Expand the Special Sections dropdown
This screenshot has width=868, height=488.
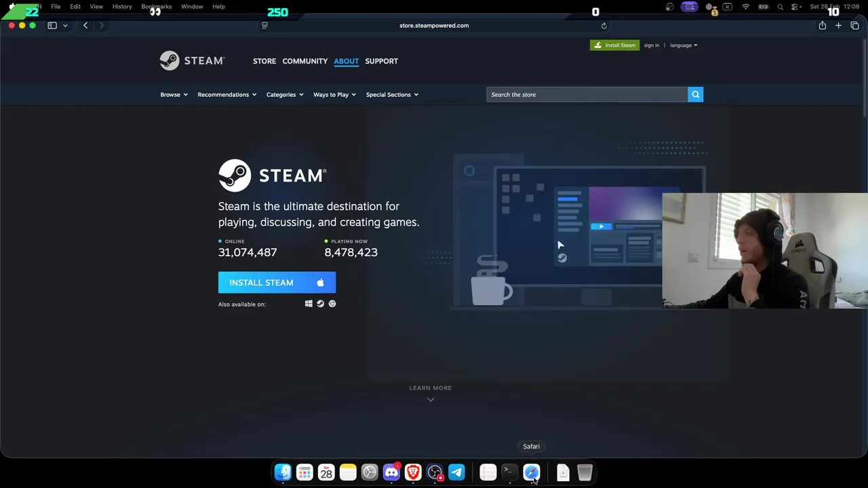pyautogui.click(x=392, y=94)
